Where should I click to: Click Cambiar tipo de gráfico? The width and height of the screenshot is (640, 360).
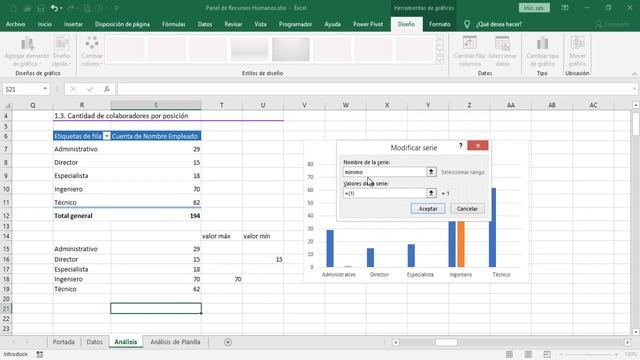click(542, 52)
